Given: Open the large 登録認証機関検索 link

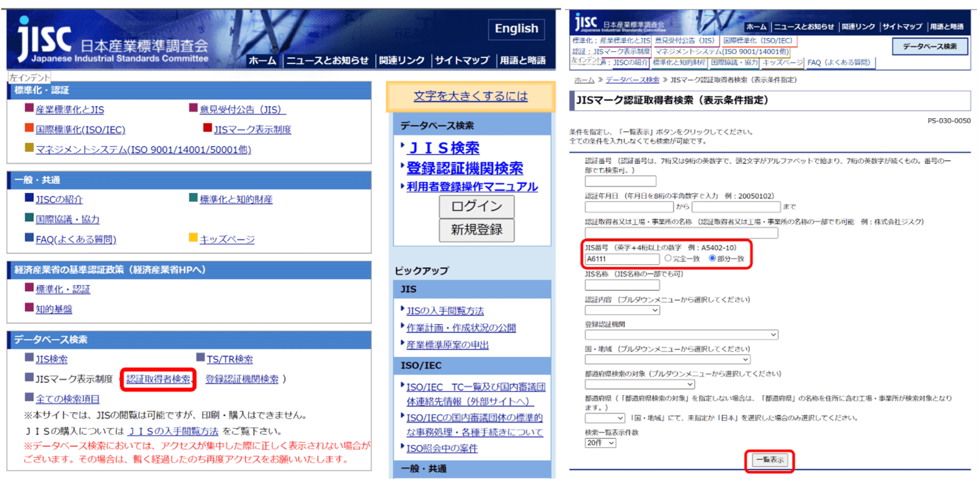Looking at the screenshot, I should [x=465, y=168].
